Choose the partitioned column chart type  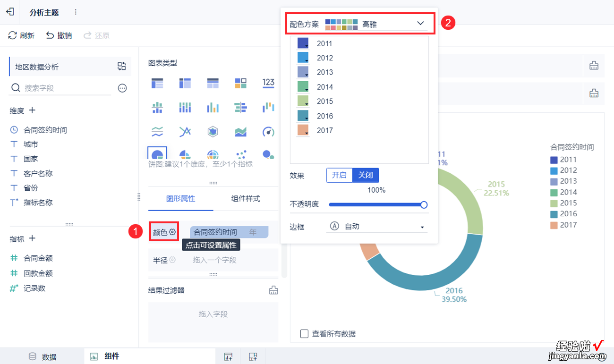click(157, 108)
